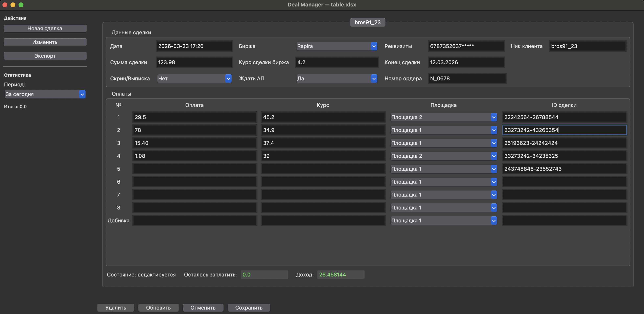Image resolution: width=644 pixels, height=314 pixels.
Task: Click the empty Курс field in row 7
Action: pos(323,195)
